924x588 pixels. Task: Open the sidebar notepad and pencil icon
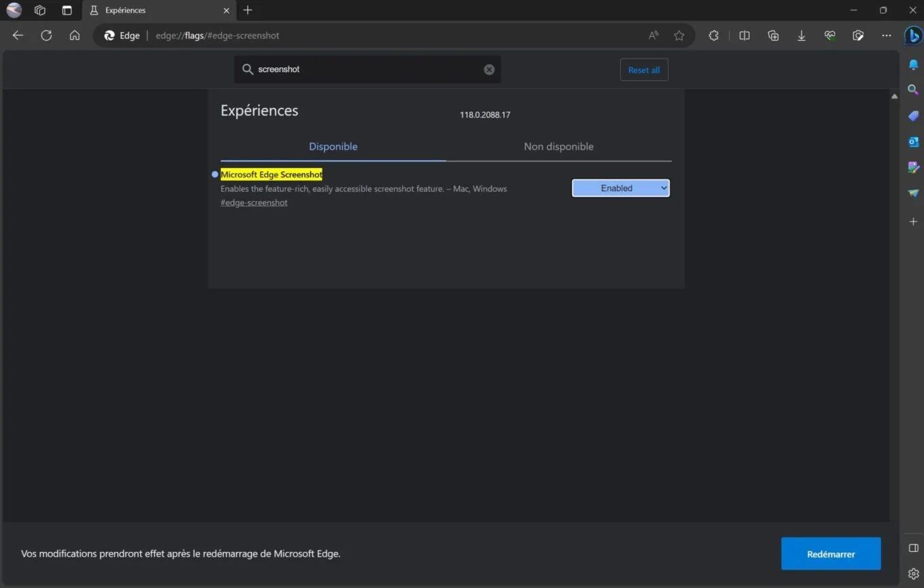tap(914, 167)
